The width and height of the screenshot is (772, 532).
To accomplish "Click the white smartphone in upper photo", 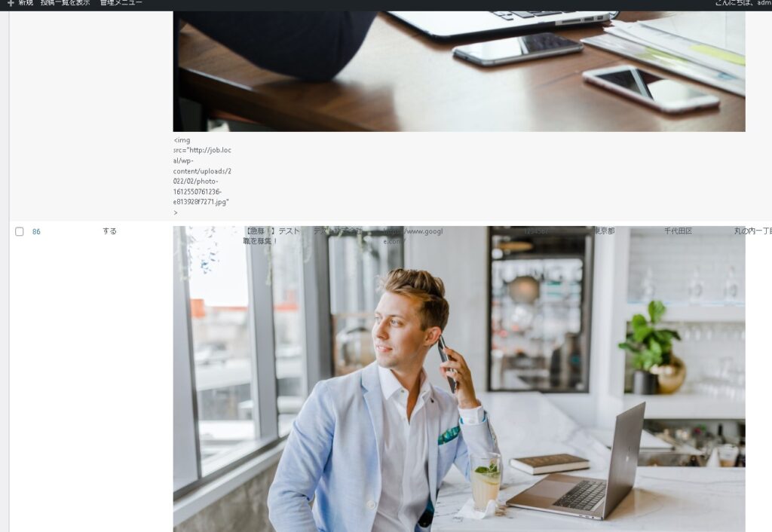I will tap(650, 89).
